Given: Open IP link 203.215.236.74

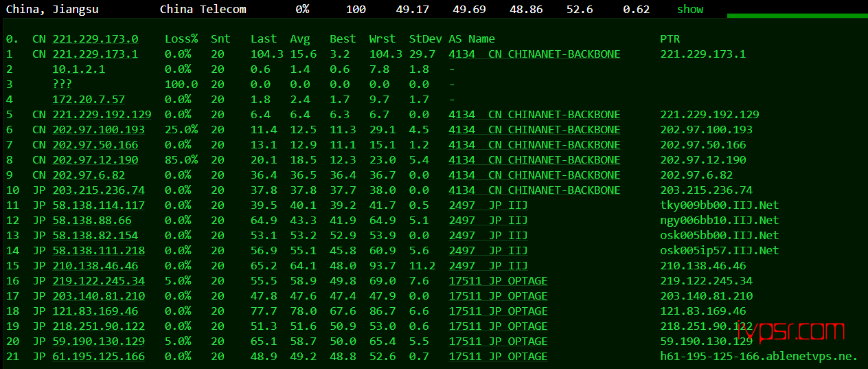Looking at the screenshot, I should 99,190.
